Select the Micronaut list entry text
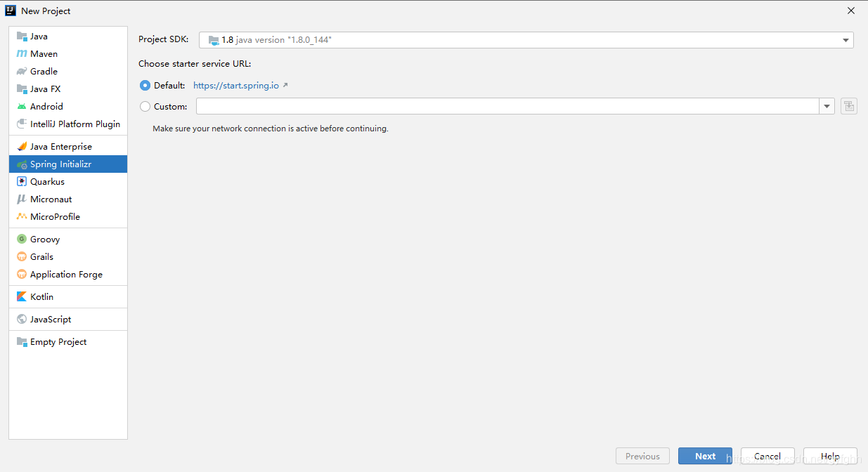 51,199
